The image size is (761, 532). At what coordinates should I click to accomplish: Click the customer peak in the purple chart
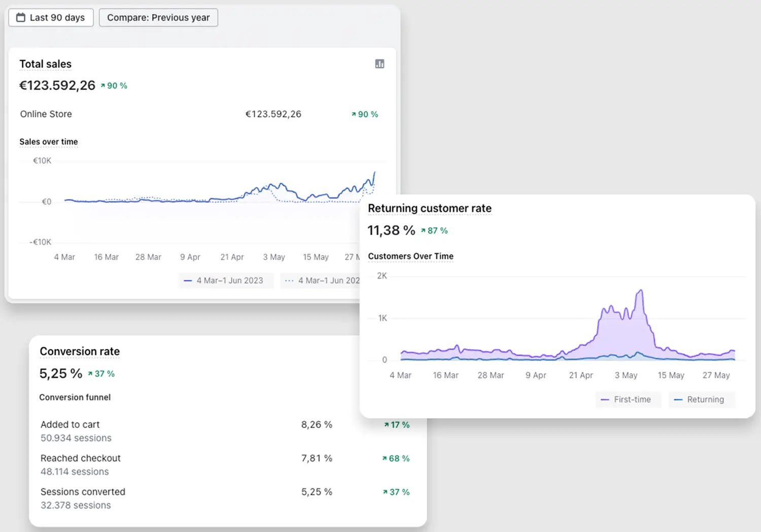[641, 291]
